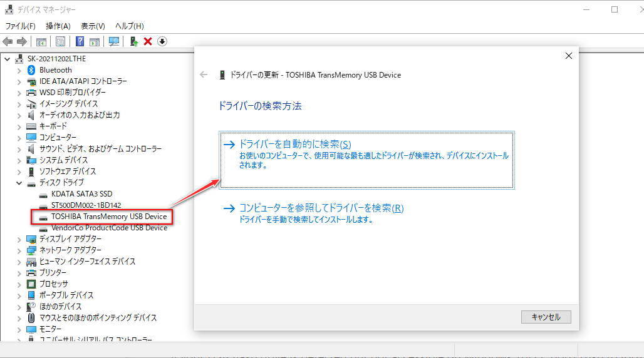Click the イメージング デバイス camera icon

pos(31,105)
